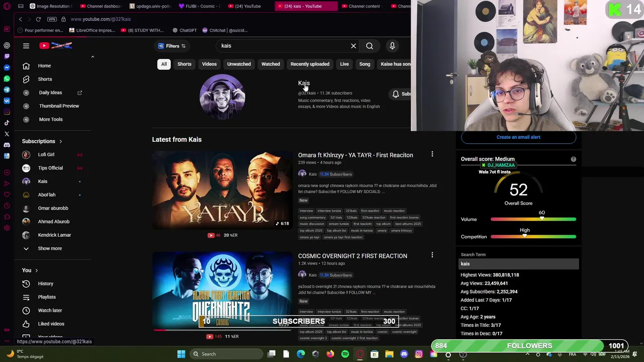Open Telegram in Opera sidebar

click(x=7, y=89)
